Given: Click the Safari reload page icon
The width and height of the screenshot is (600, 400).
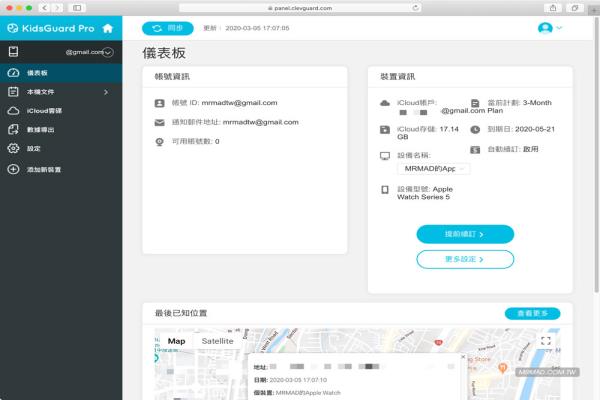Looking at the screenshot, I should (415, 8).
